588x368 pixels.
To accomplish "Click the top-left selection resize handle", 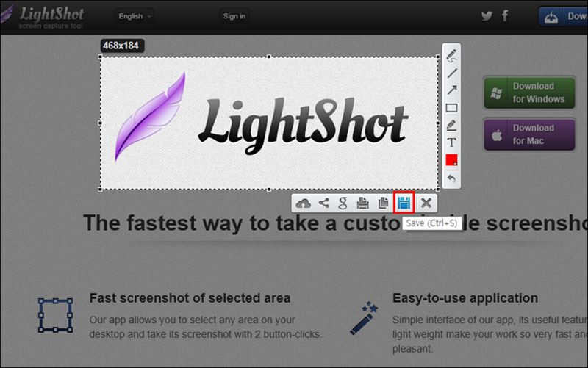I will (100, 57).
